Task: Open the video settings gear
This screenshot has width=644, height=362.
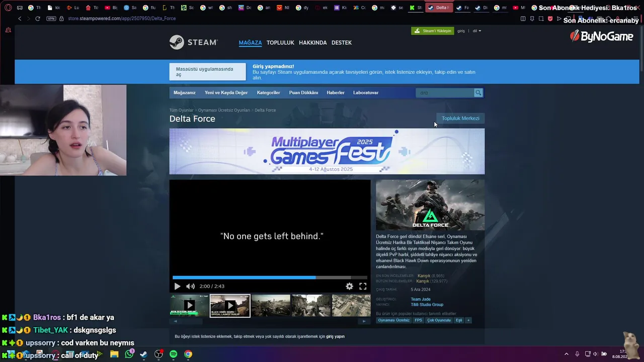Action: pos(349,286)
